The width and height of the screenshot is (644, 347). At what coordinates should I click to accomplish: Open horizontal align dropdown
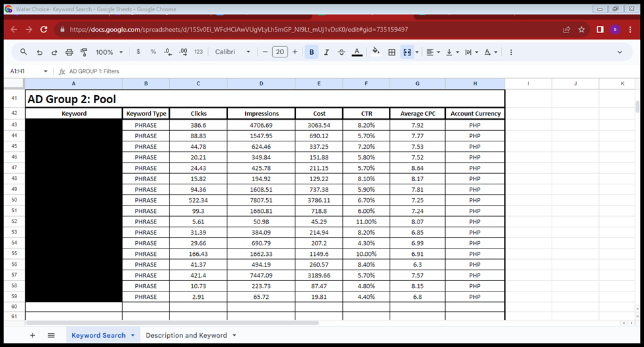point(433,52)
